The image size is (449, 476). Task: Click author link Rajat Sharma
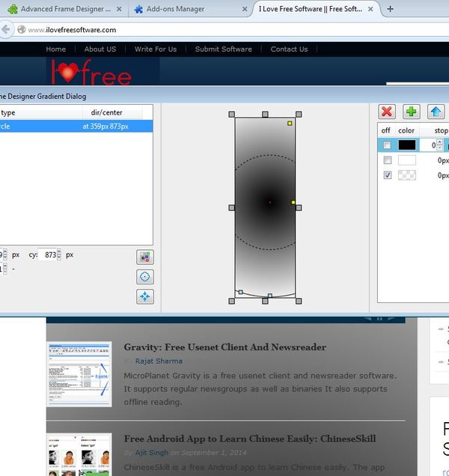point(158,361)
